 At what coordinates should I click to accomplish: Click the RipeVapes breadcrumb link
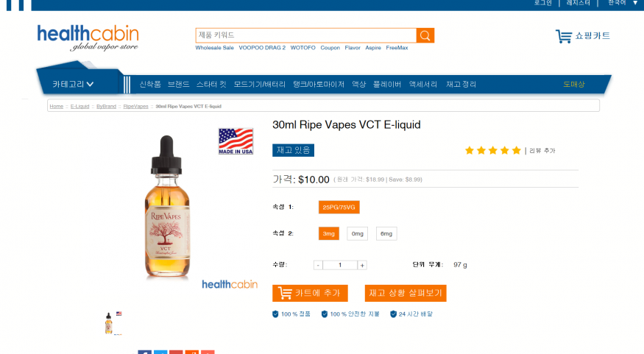pyautogui.click(x=136, y=107)
